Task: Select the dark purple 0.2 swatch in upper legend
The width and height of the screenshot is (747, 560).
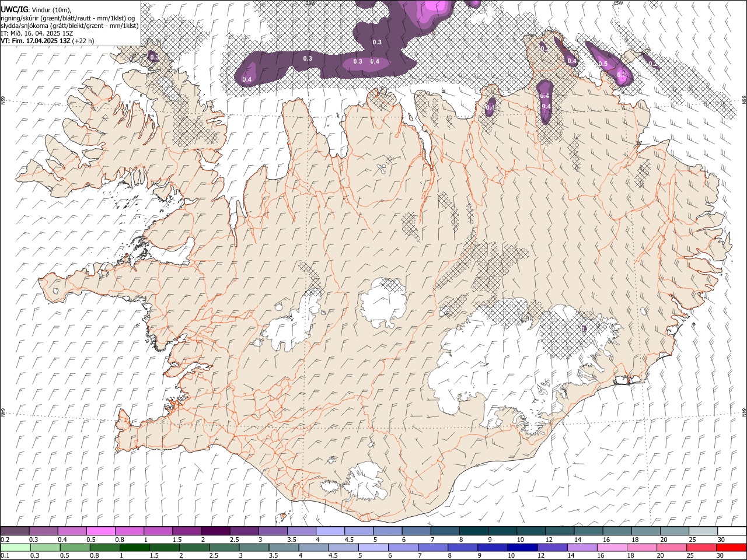Action: [x=15, y=531]
